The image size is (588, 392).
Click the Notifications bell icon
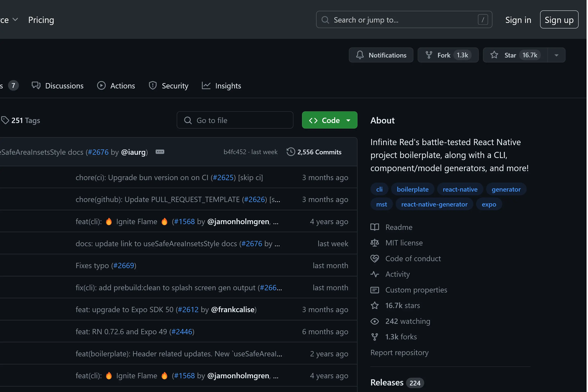[360, 55]
